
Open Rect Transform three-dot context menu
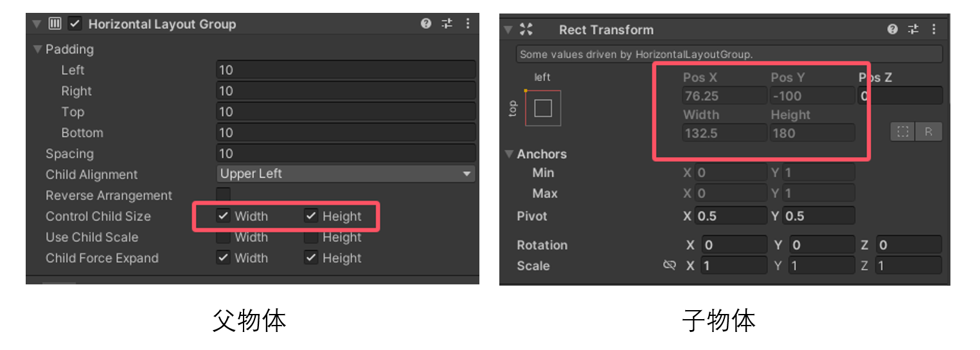click(934, 30)
